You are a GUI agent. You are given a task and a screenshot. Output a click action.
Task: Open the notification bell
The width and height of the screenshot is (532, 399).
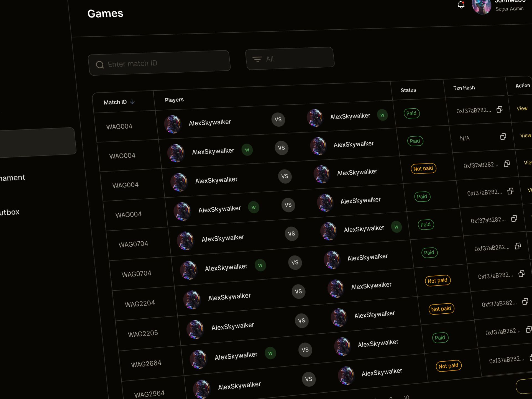461,4
